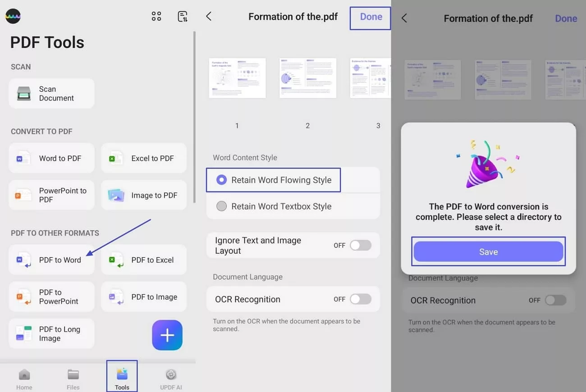Screen dimensions: 586x392
Task: Select the Image to PDF tool
Action: [x=143, y=195]
